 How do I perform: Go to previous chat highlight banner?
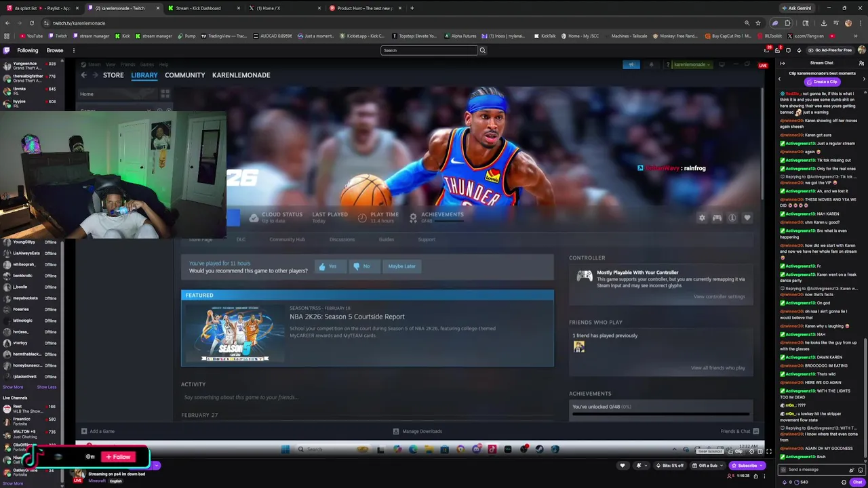(x=779, y=79)
